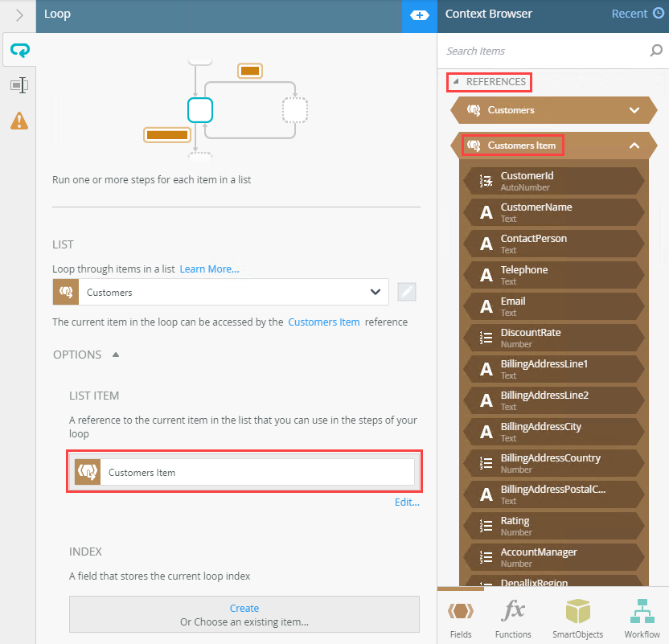669x644 pixels.
Task: Collapse the Customers Item reference
Action: [634, 146]
